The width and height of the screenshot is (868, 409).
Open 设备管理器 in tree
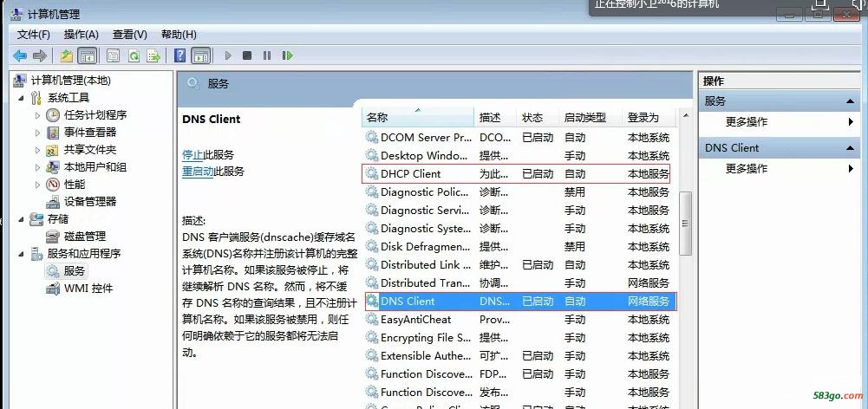point(89,201)
